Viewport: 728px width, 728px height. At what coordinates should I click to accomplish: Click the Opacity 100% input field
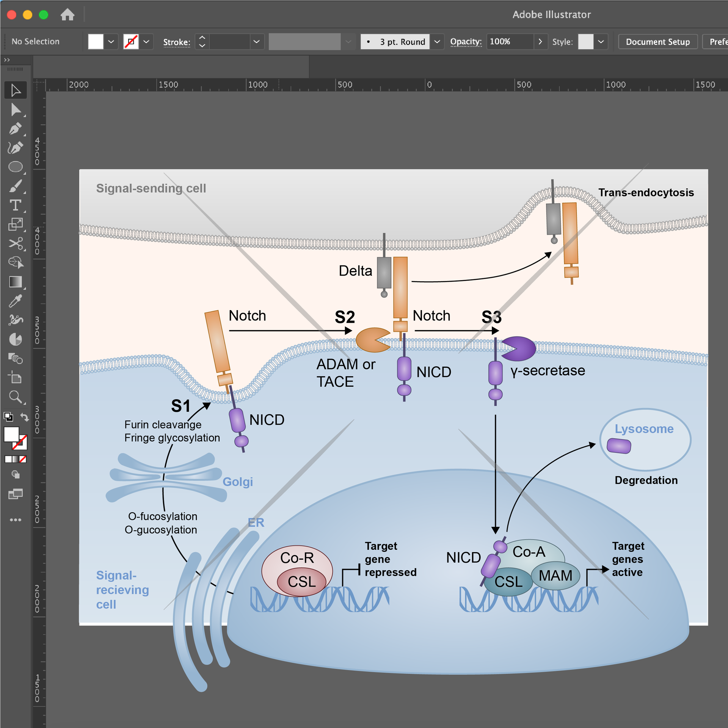click(x=509, y=42)
